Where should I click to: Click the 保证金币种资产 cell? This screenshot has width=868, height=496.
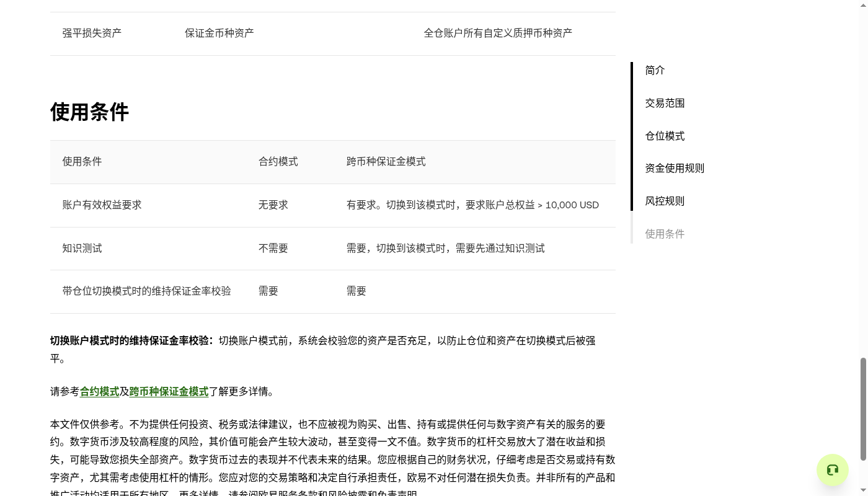click(219, 33)
